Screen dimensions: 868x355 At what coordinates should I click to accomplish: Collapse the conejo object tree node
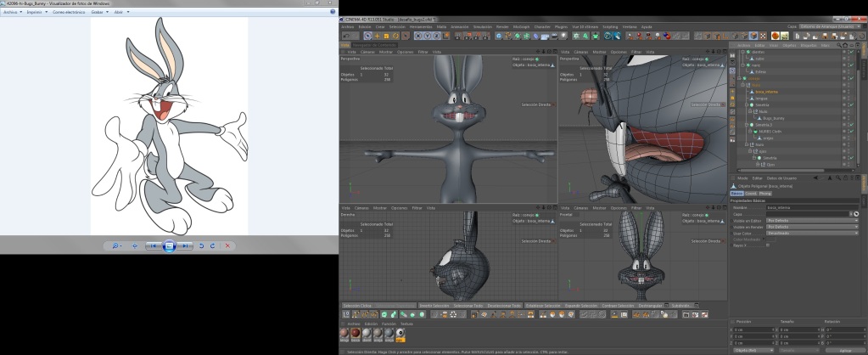click(x=739, y=78)
